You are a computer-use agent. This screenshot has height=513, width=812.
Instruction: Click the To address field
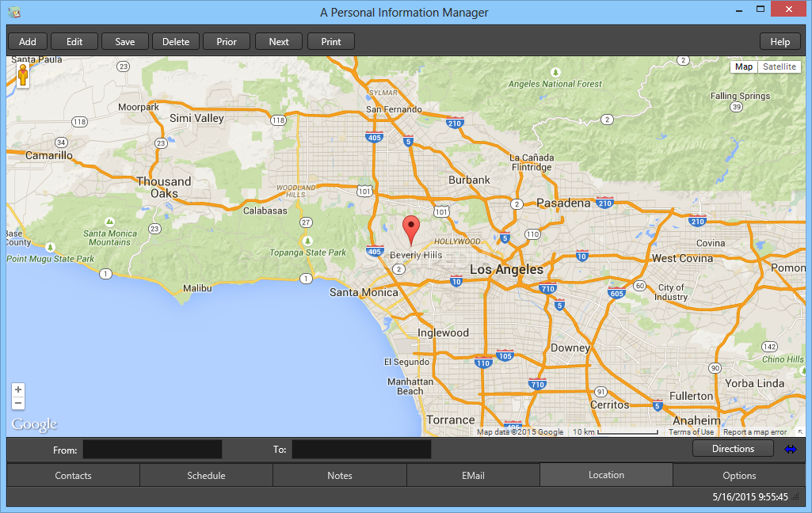tap(361, 450)
